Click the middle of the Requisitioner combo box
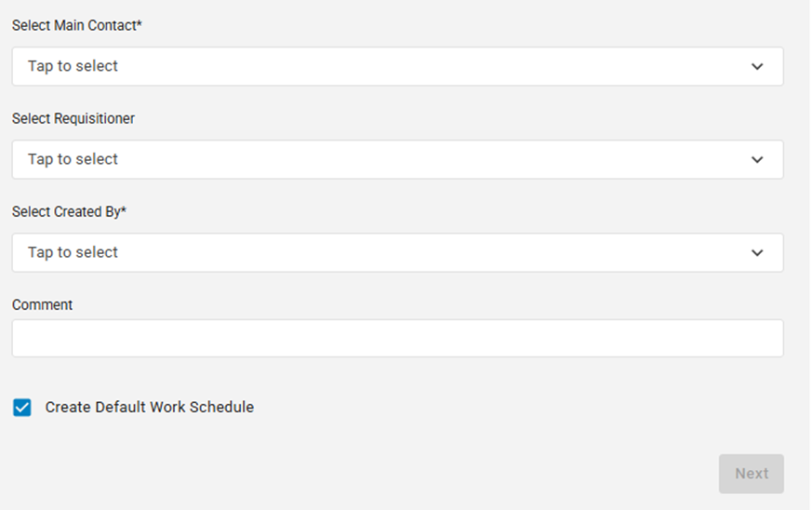This screenshot has height=510, width=812. (x=397, y=160)
